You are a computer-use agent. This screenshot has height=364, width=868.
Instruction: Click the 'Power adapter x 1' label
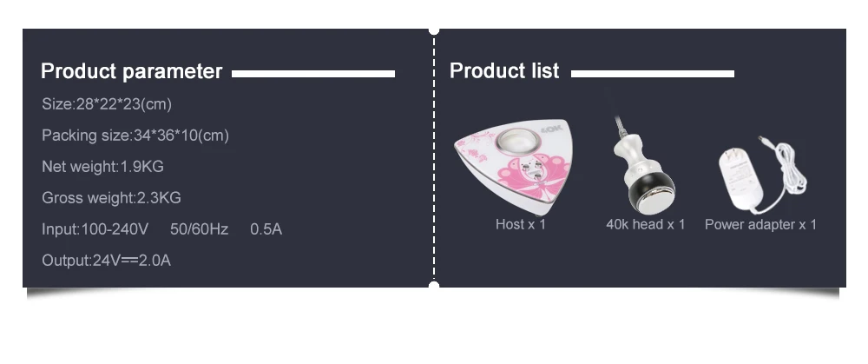[x=760, y=225]
